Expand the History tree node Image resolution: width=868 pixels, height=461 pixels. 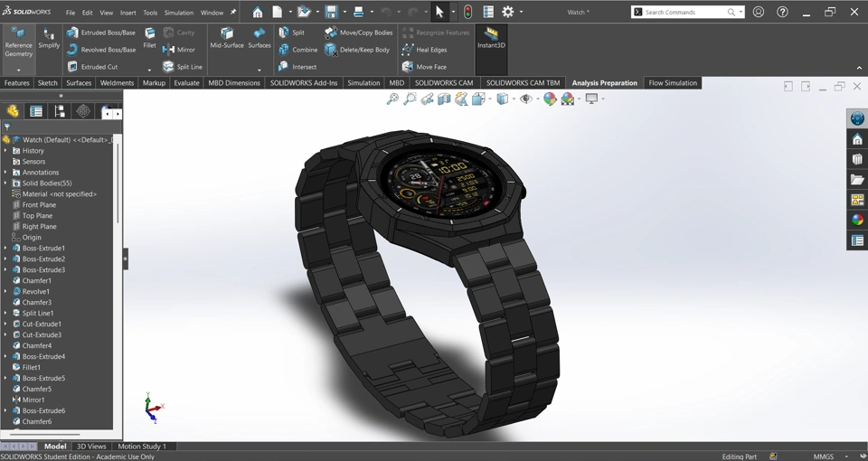click(5, 151)
